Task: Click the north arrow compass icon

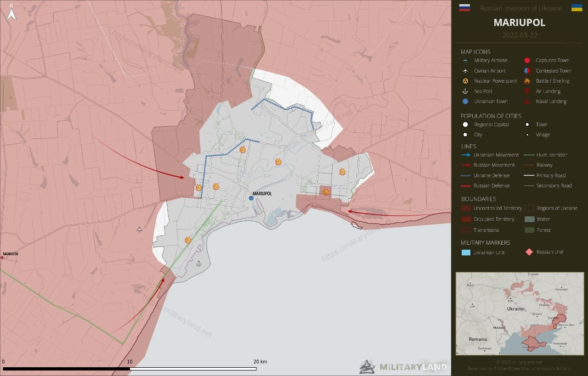Action: (12, 14)
